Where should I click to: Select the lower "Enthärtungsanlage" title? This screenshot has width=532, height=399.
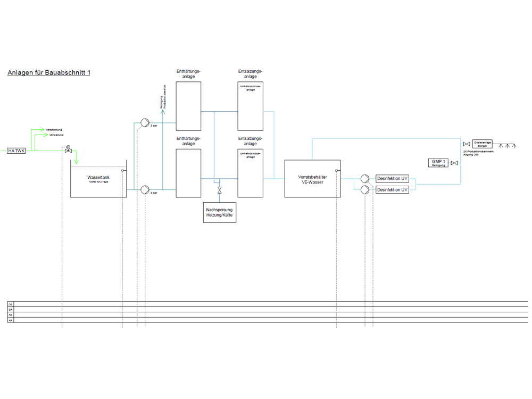[x=188, y=141]
